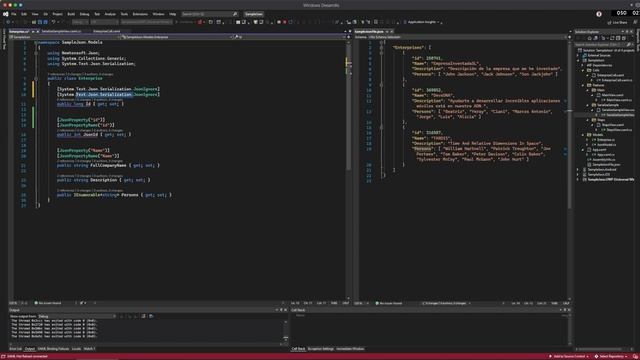The image size is (640, 360).
Task: Open the SampleJson.Models.Enterprise type navigation dropdown
Action: tap(177, 37)
